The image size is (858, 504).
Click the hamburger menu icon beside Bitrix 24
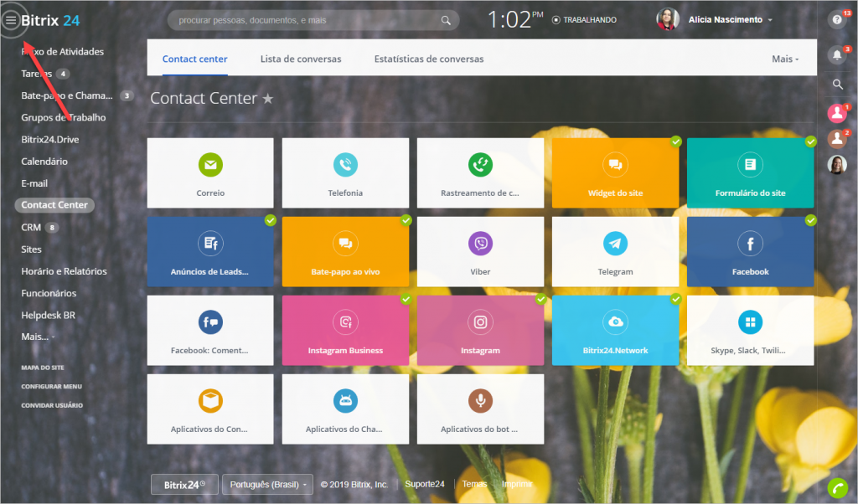click(x=11, y=20)
